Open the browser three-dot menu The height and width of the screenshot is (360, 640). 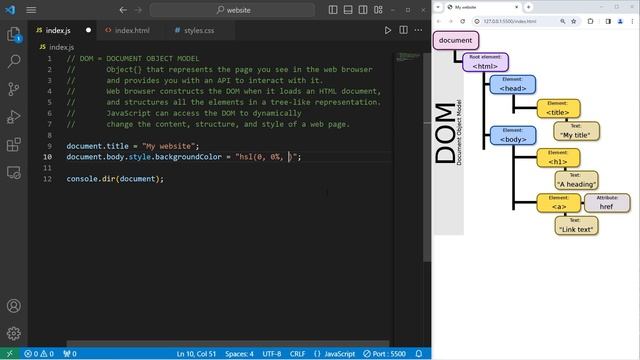pyautogui.click(x=632, y=21)
